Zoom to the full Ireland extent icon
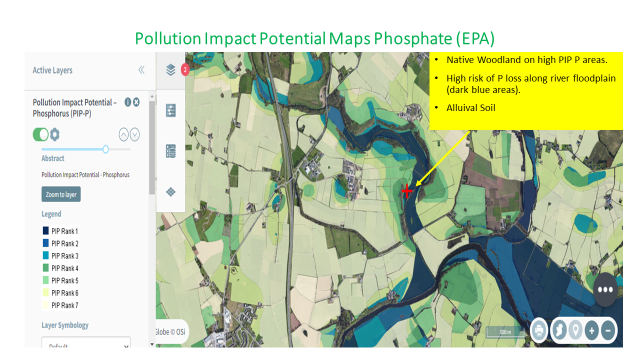The height and width of the screenshot is (360, 640). pos(560,330)
